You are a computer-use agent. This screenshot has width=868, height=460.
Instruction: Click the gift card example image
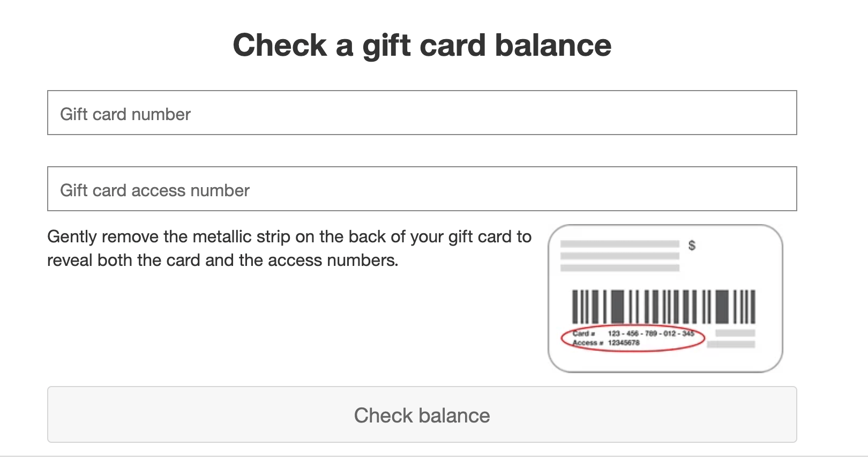[666, 298]
